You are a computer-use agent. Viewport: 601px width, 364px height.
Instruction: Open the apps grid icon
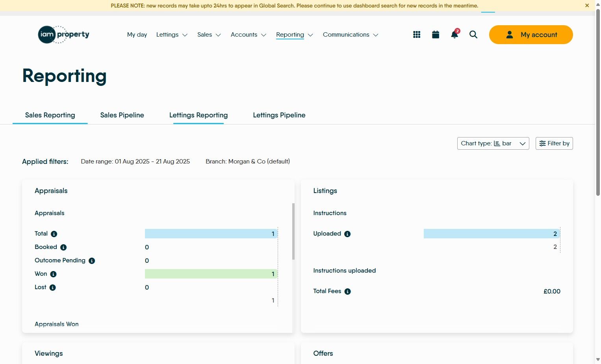click(x=417, y=35)
